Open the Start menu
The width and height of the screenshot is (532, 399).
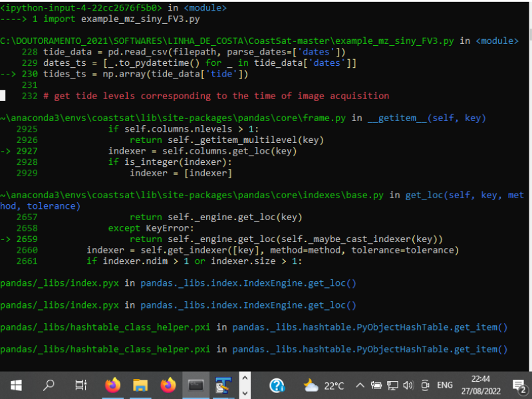(x=15, y=385)
